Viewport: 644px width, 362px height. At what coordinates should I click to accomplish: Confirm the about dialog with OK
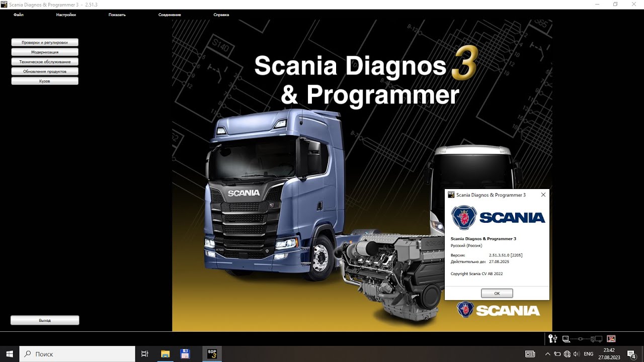[x=497, y=293]
